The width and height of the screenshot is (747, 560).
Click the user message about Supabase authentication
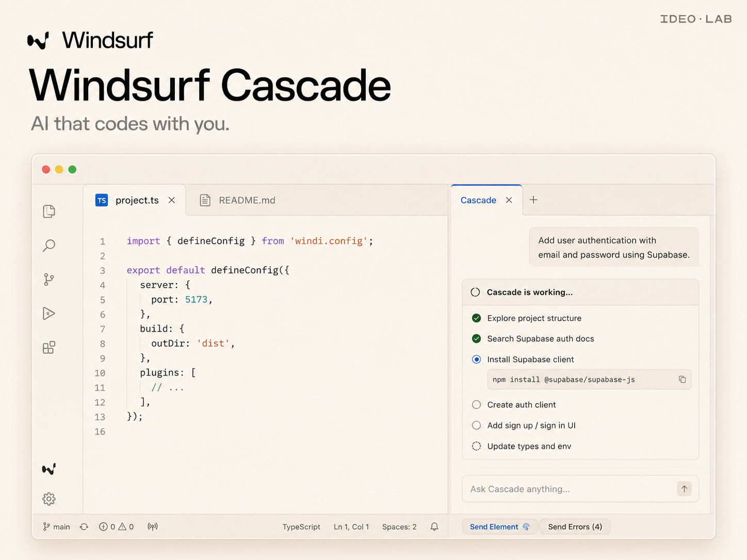click(x=614, y=248)
